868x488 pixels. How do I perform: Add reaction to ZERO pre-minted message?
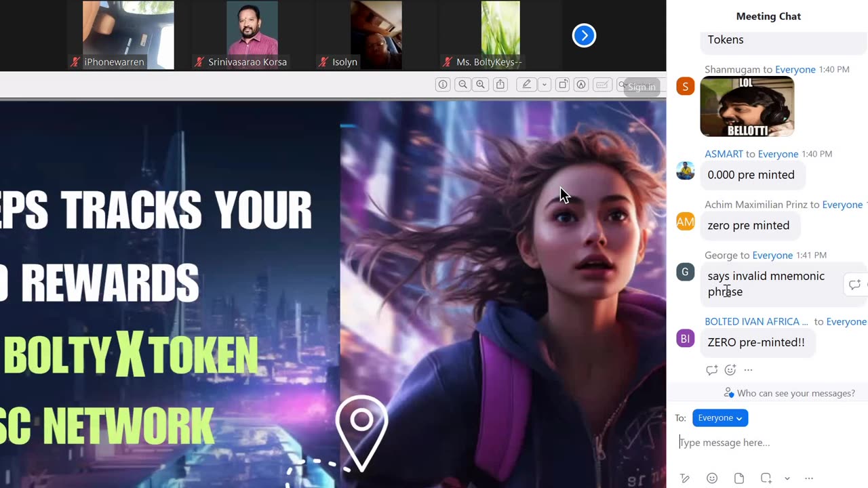pos(730,370)
